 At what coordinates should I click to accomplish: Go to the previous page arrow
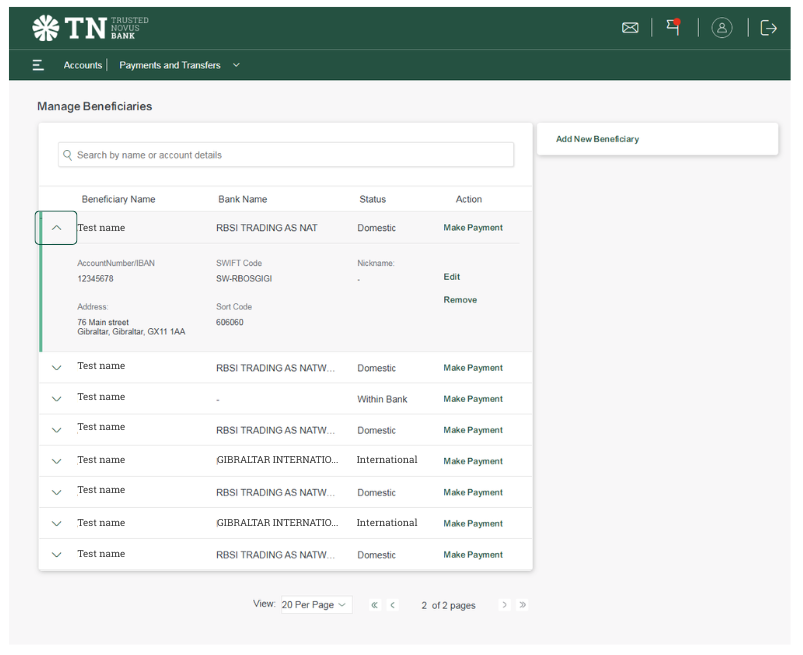pos(392,605)
